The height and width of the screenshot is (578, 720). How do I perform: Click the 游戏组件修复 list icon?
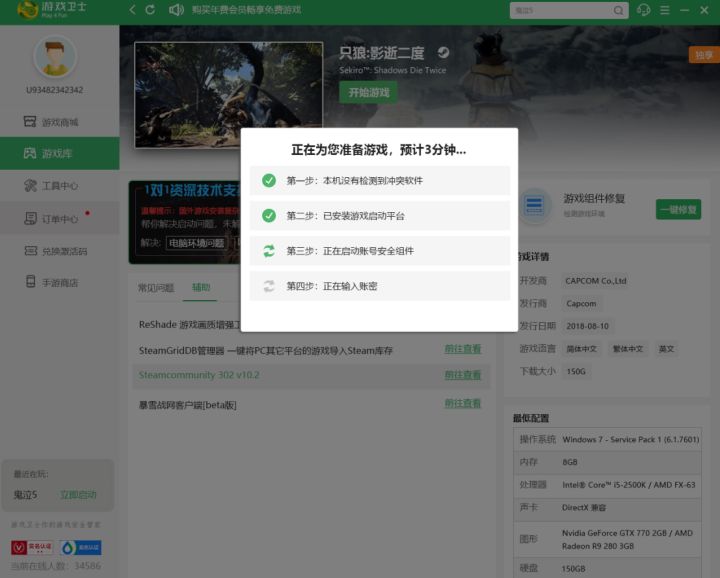[534, 205]
